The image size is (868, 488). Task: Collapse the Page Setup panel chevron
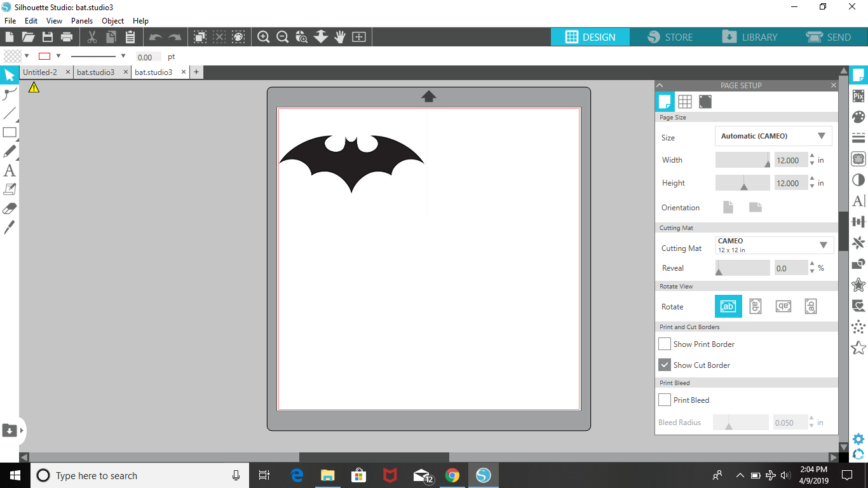pyautogui.click(x=660, y=85)
